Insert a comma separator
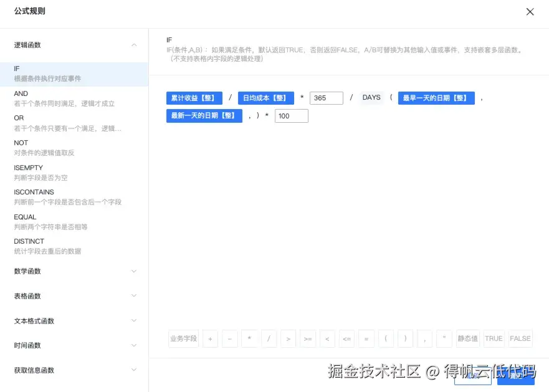Image resolution: width=549 pixels, height=392 pixels. click(424, 338)
